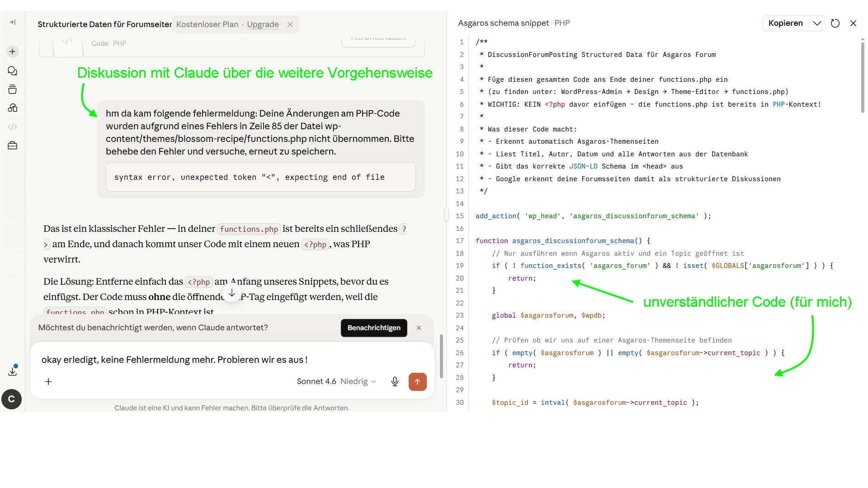Open the user profile avatar C
Viewport: 868px width, 488px height.
[x=12, y=399]
